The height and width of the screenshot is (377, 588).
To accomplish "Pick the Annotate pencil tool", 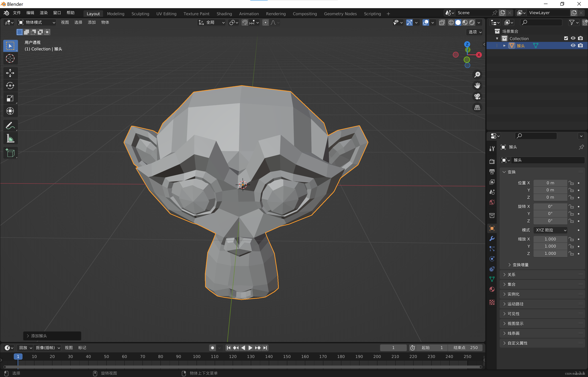I will tap(10, 126).
